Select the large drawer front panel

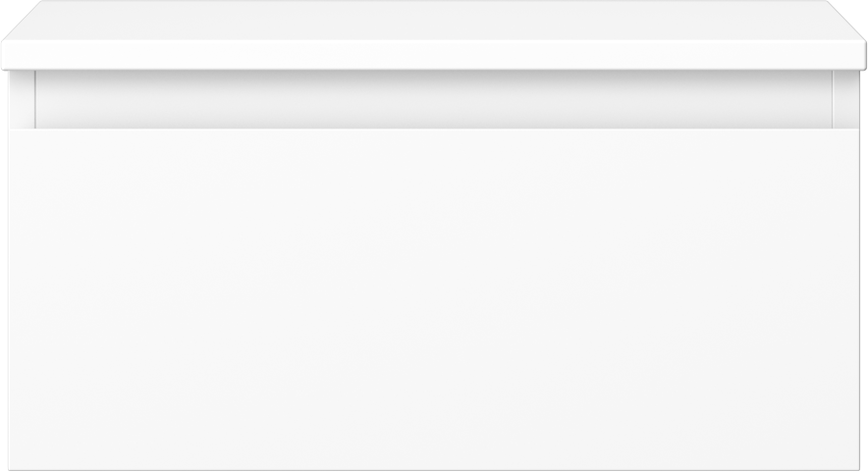pyautogui.click(x=434, y=299)
